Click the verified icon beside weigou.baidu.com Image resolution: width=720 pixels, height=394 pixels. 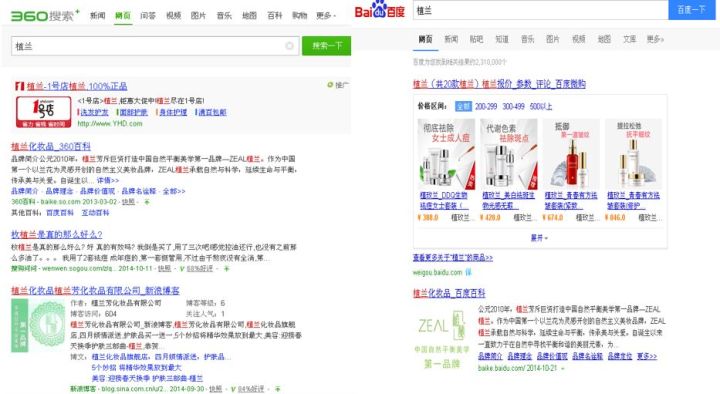[x=468, y=272]
